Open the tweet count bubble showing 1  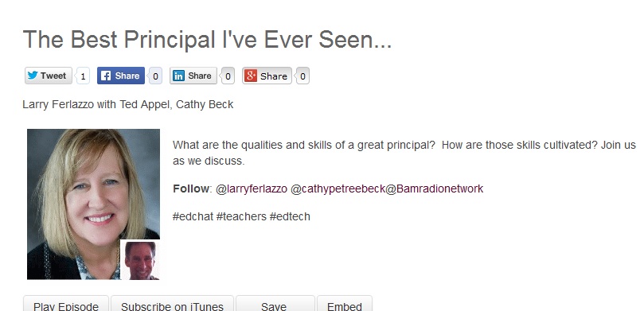83,76
